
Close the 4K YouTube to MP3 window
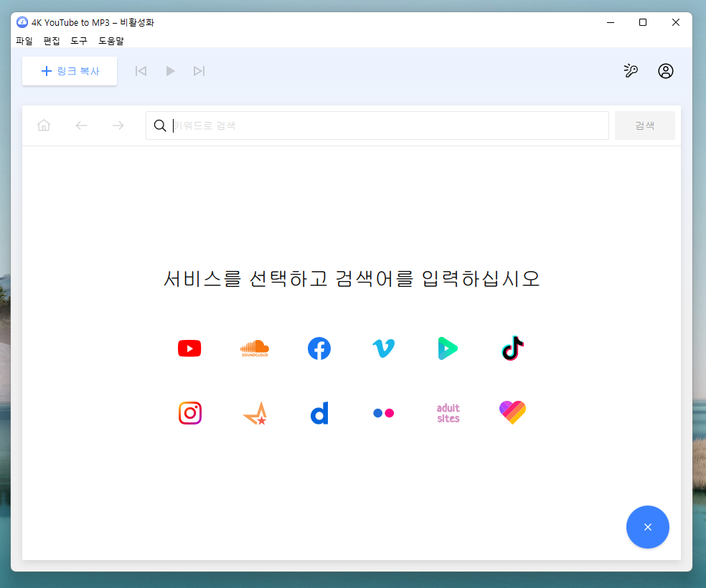[676, 22]
